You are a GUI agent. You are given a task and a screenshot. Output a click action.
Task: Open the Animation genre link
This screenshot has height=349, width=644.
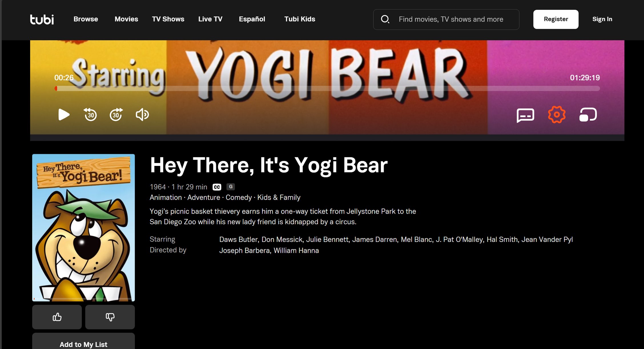pos(166,197)
